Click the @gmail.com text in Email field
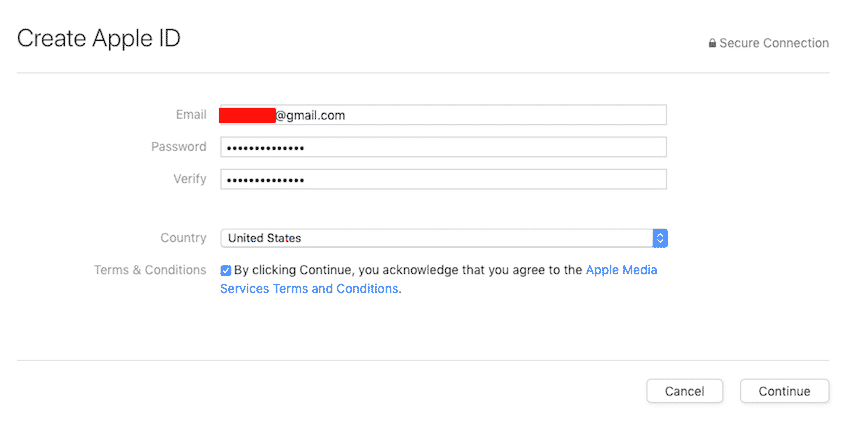 pos(311,115)
